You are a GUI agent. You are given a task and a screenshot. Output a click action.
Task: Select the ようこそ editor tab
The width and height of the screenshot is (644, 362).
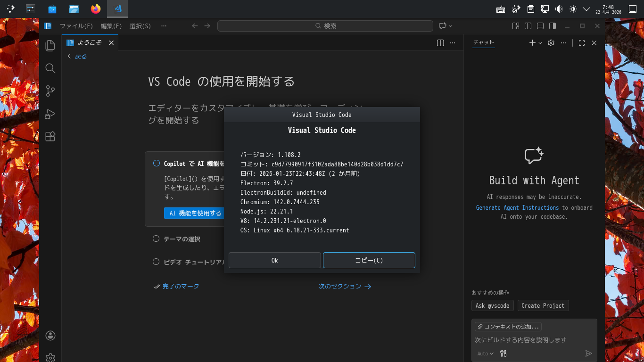(x=90, y=43)
